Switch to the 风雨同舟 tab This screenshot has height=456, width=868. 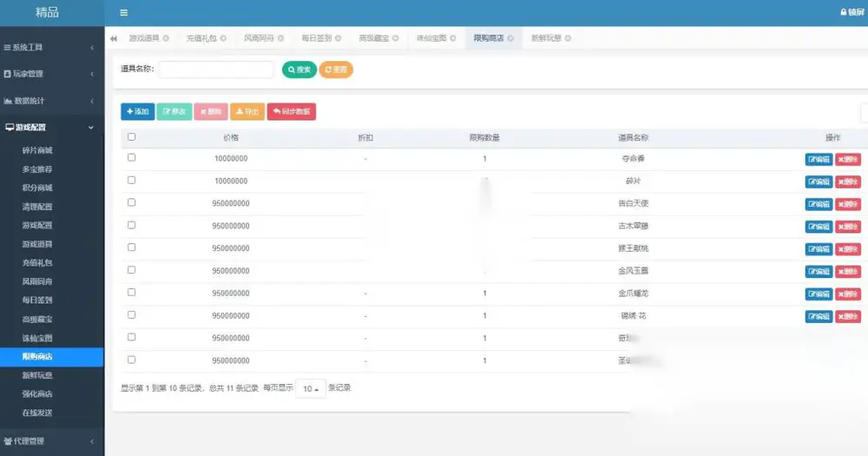tap(259, 38)
